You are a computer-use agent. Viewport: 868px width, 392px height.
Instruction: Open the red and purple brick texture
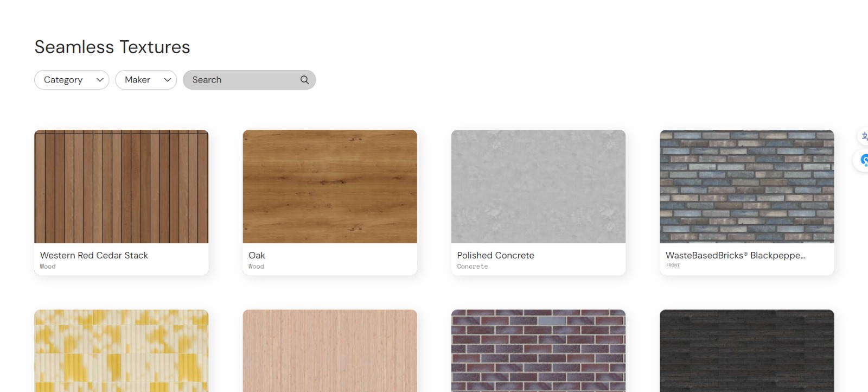[x=538, y=351]
